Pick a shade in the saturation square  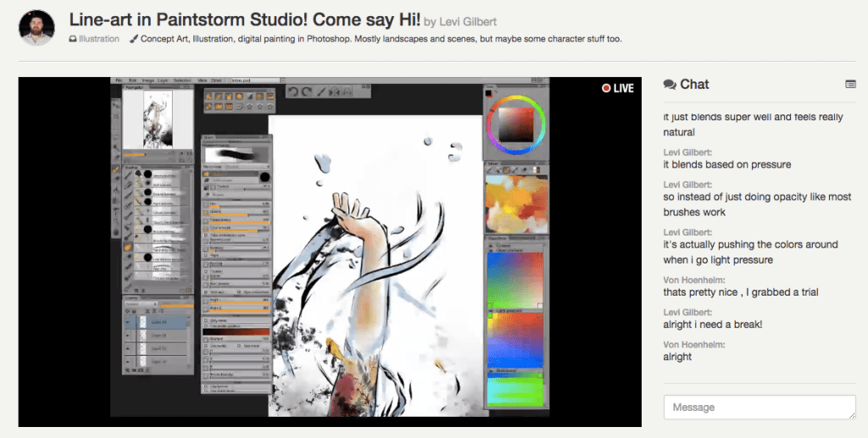[516, 125]
